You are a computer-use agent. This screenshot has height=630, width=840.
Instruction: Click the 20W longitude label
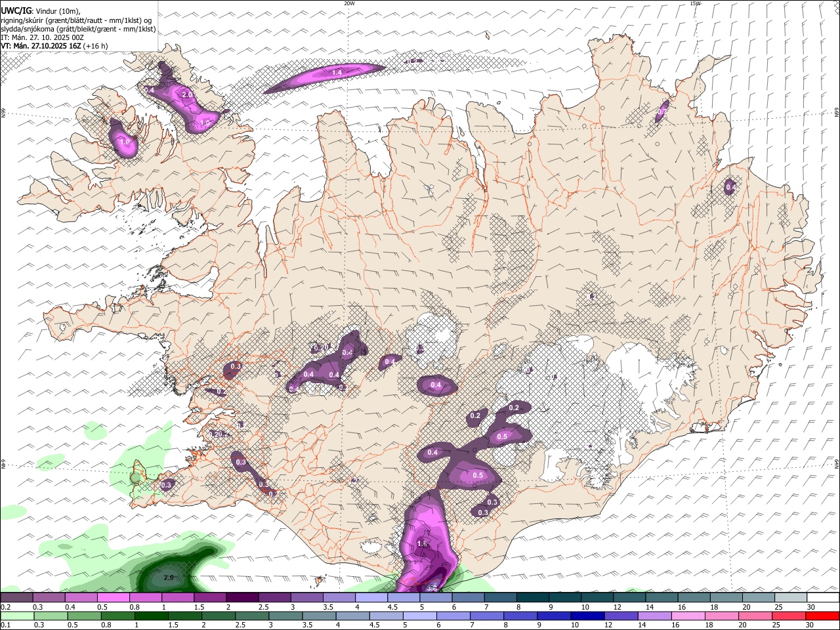349,3
